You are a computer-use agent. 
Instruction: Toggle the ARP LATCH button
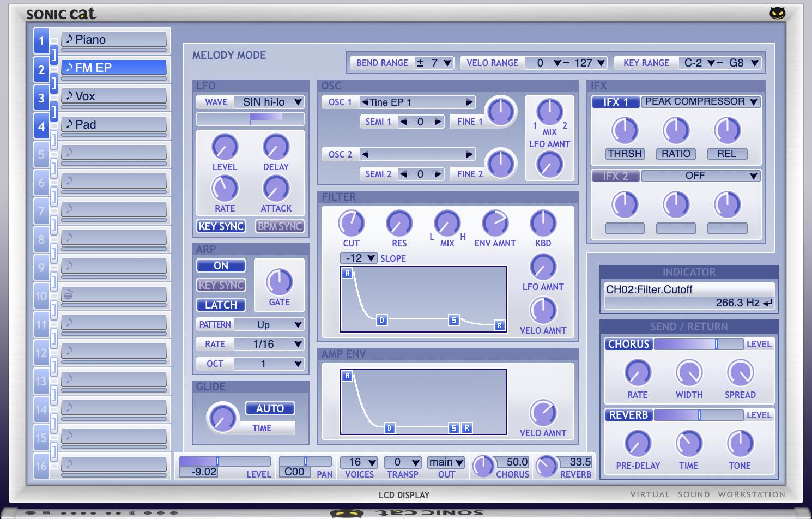point(221,305)
